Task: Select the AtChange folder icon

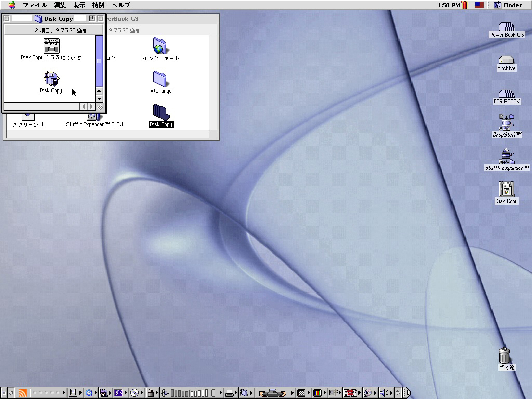Action: coord(160,79)
